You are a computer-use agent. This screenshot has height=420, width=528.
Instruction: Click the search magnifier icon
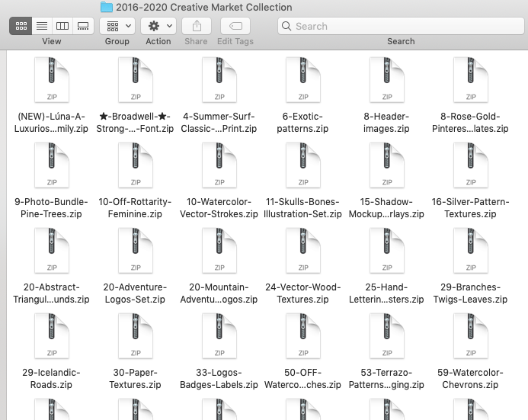(x=286, y=26)
